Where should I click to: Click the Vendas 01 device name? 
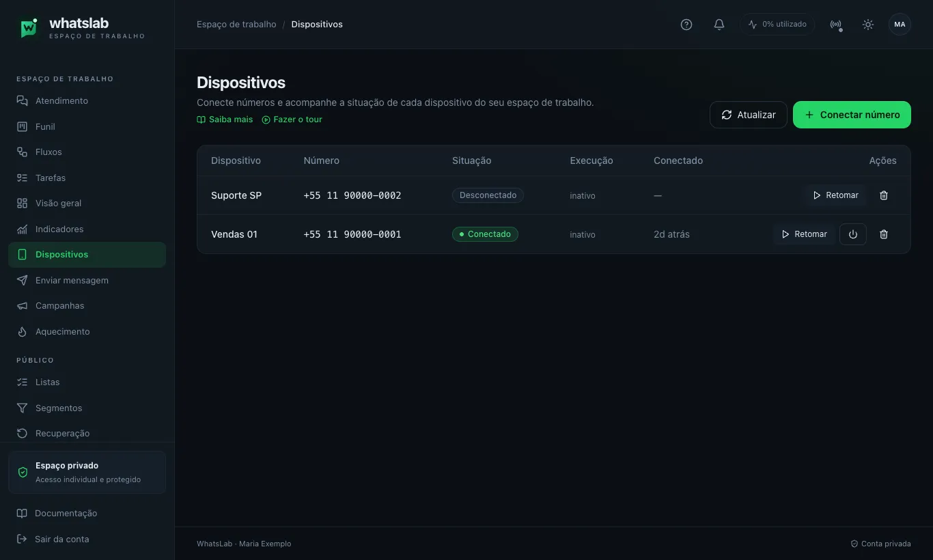coord(234,234)
